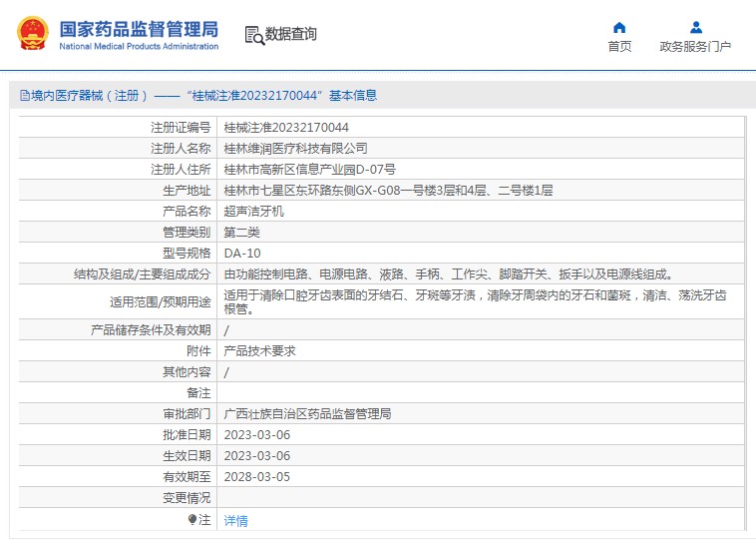
Task: Click 有效期至 row label
Action: click(x=187, y=477)
